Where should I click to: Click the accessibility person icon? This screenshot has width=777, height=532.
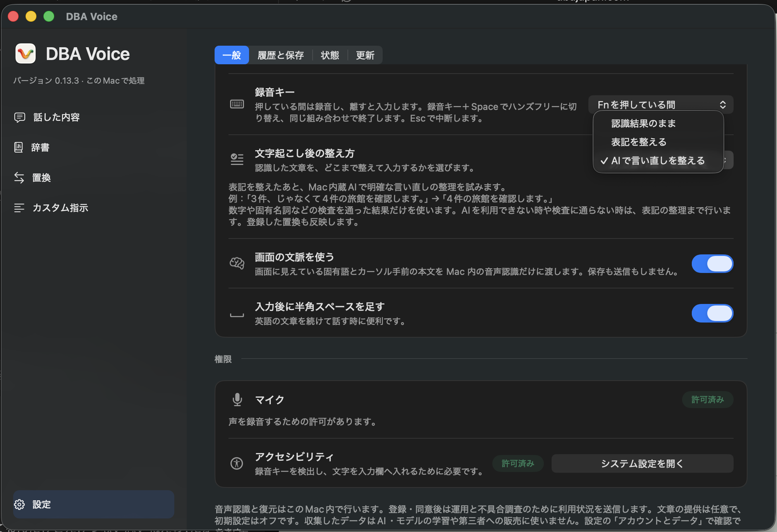[x=237, y=463]
